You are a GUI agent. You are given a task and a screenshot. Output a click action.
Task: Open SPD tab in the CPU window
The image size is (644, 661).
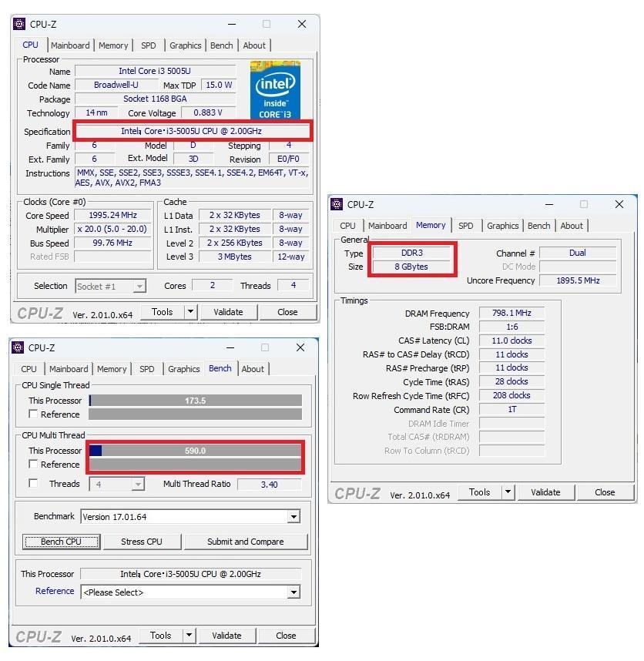tap(149, 45)
